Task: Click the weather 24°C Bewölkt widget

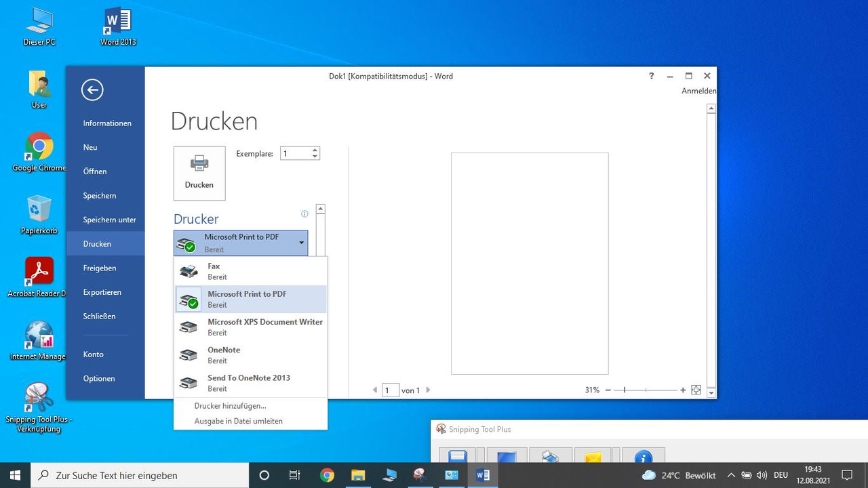Action: (x=679, y=475)
